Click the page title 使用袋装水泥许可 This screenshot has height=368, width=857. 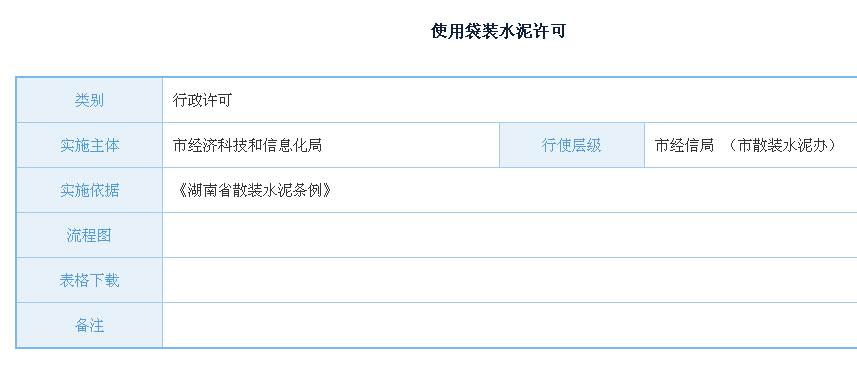tap(498, 31)
